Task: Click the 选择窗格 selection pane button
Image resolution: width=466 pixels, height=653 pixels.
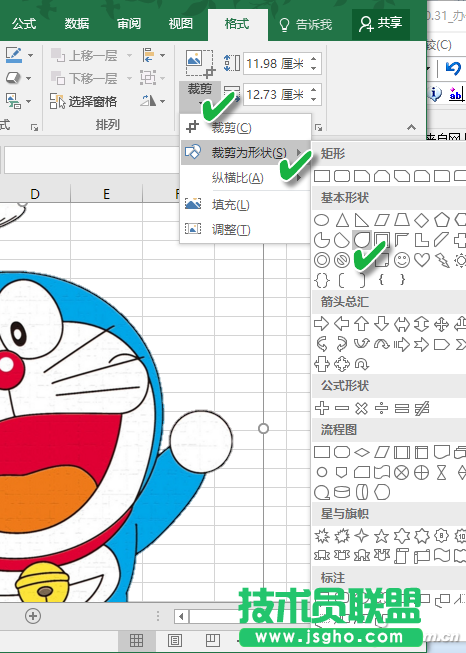Action: pos(83,101)
